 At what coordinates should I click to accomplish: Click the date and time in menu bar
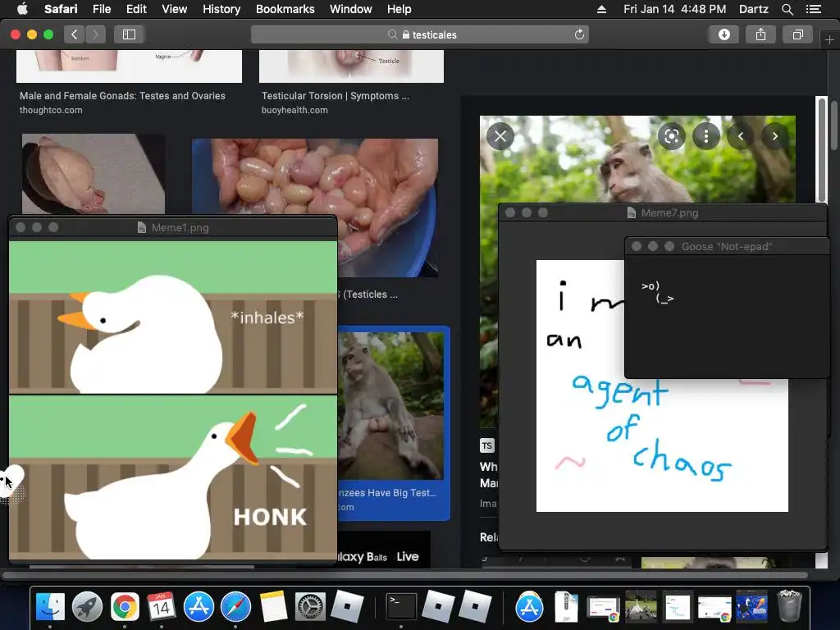674,9
